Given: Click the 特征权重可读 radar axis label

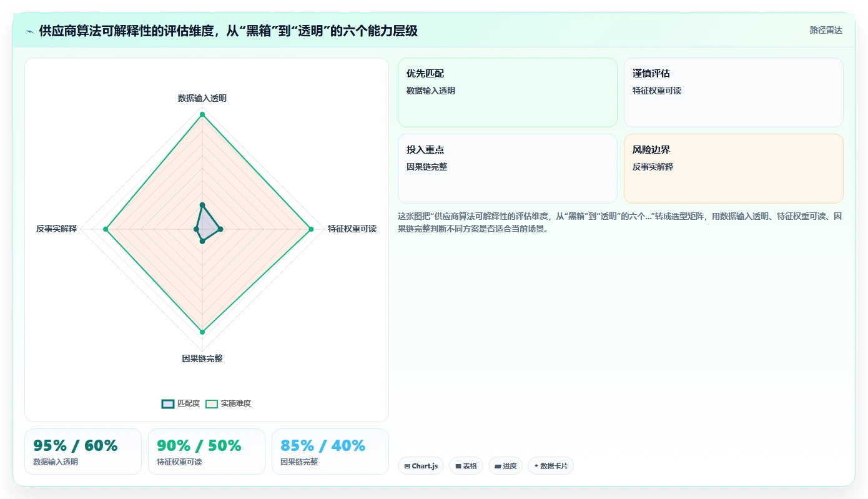Looking at the screenshot, I should point(352,229).
